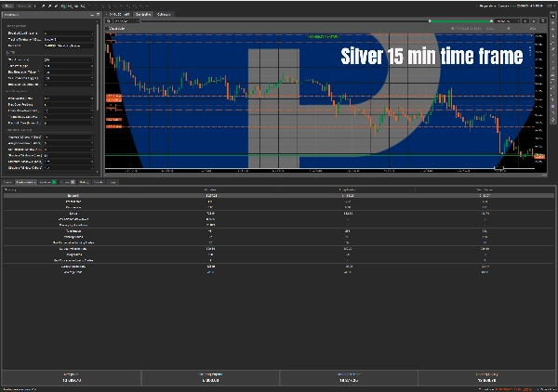Open the Parameters panel menu icon
This screenshot has width=558, height=392.
(x=98, y=15)
